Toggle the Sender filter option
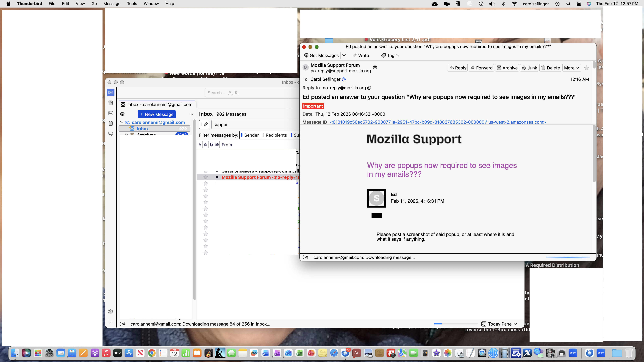Image resolution: width=644 pixels, height=362 pixels. pyautogui.click(x=250, y=135)
